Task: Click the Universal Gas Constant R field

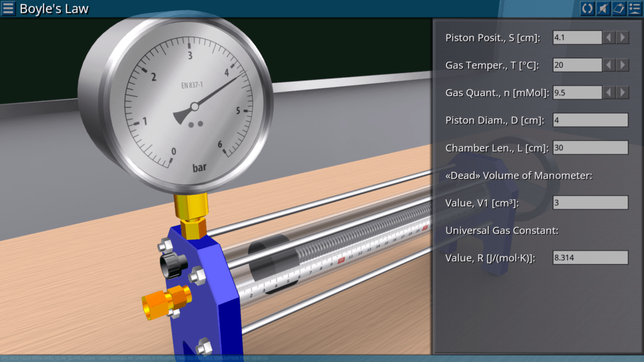Action: 590,258
